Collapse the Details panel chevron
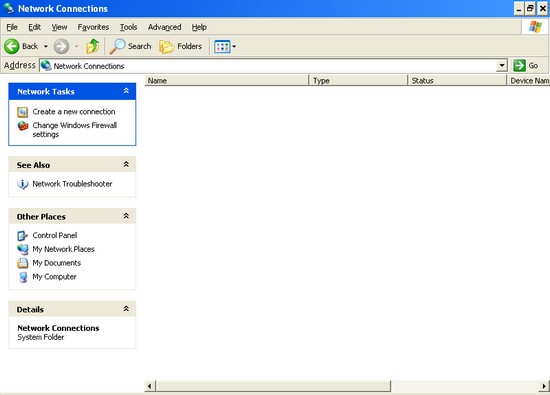Screen dimensions: 550x395 [126, 309]
